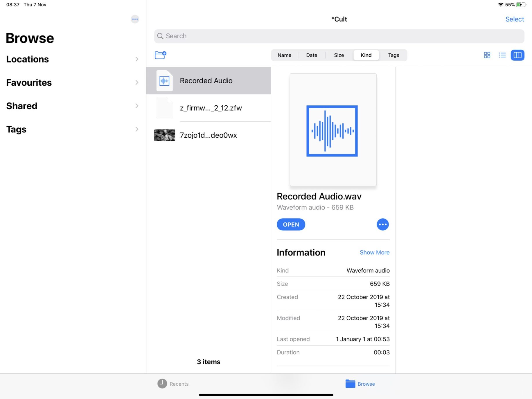Create a new folder
Image resolution: width=532 pixels, height=399 pixels.
160,55
